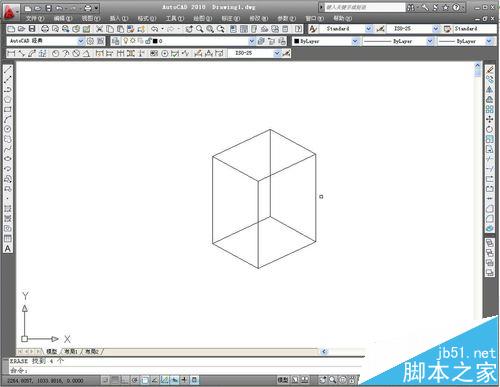The image size is (500, 387).
Task: Click the Mirror tool in the modify toolbar
Action: tap(489, 89)
